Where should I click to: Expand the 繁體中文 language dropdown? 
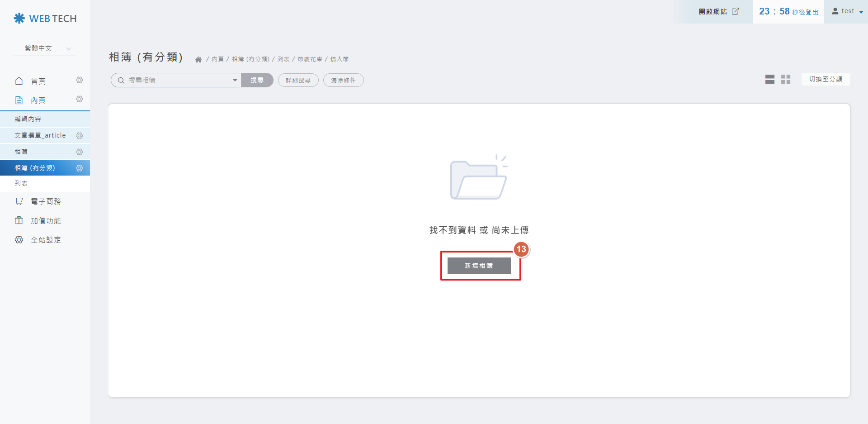[x=45, y=48]
